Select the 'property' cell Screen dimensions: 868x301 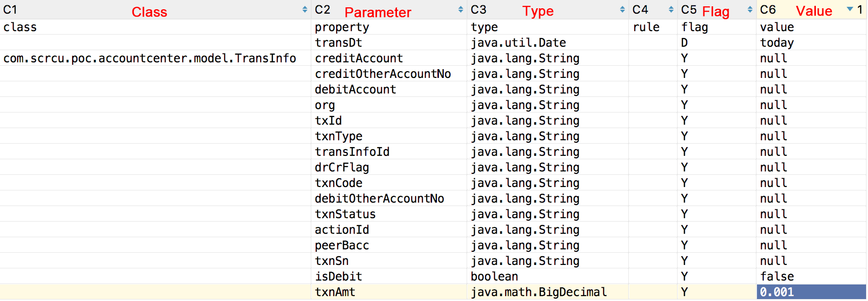point(389,27)
